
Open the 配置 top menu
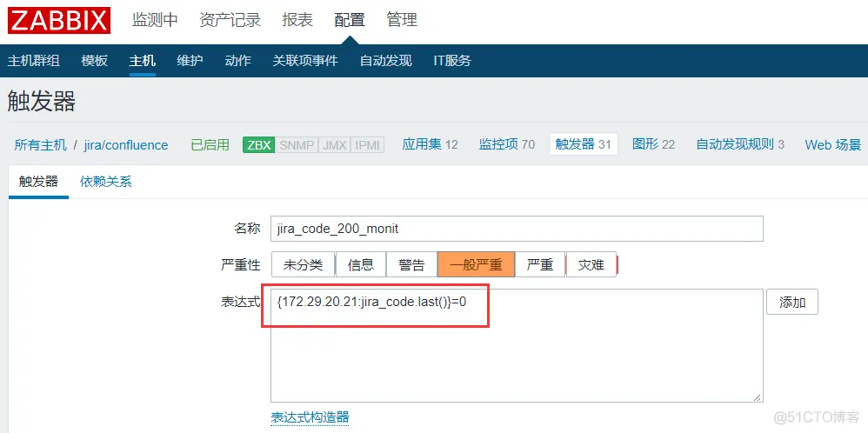coord(350,21)
